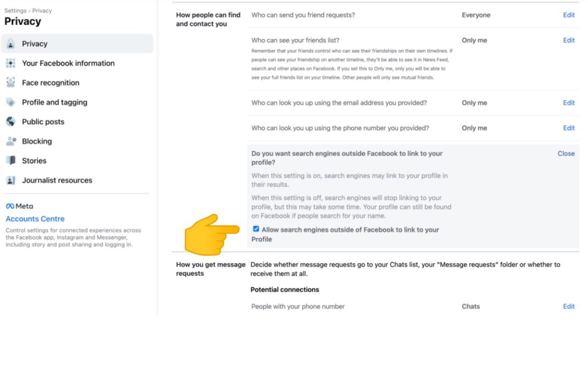Viewport: 588px width, 392px height.
Task: Open Blocking using its blocked-person icon
Action: coord(12,141)
